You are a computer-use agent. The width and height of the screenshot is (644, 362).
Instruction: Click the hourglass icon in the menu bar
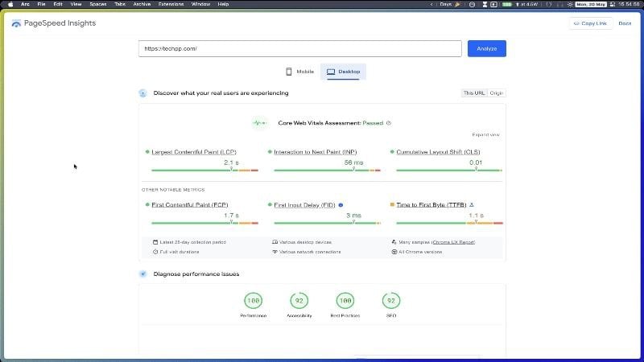(485, 4)
